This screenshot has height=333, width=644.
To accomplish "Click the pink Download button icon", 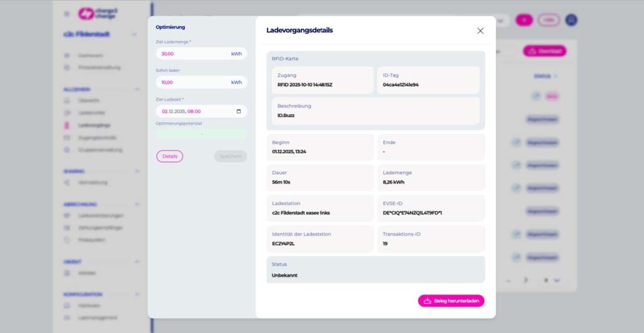I will point(532,52).
